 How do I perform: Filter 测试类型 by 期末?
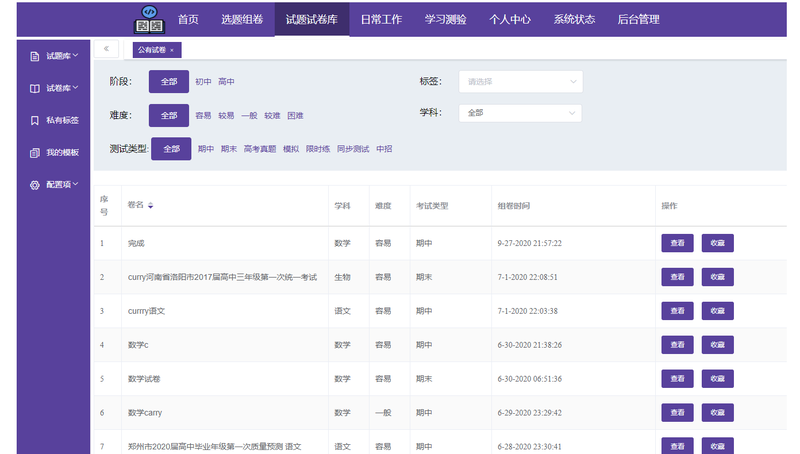pos(229,149)
